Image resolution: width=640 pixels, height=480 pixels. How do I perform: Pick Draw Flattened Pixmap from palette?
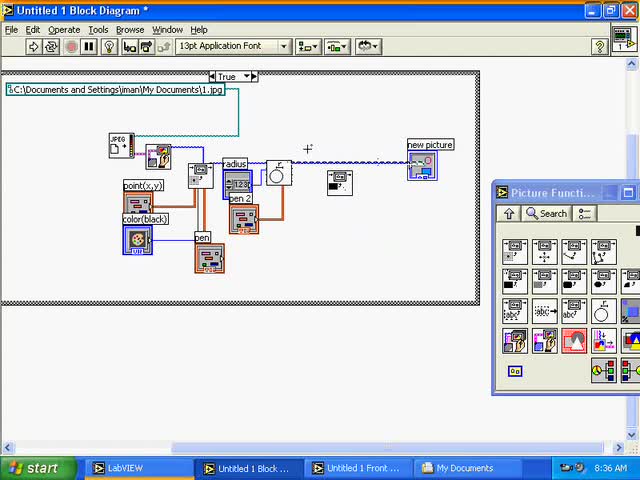tap(544, 341)
